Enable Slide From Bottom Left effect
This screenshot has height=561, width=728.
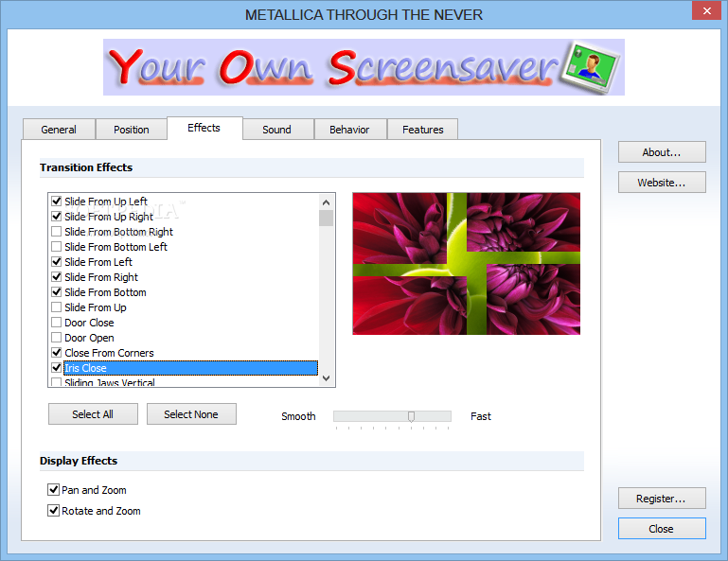pos(57,246)
